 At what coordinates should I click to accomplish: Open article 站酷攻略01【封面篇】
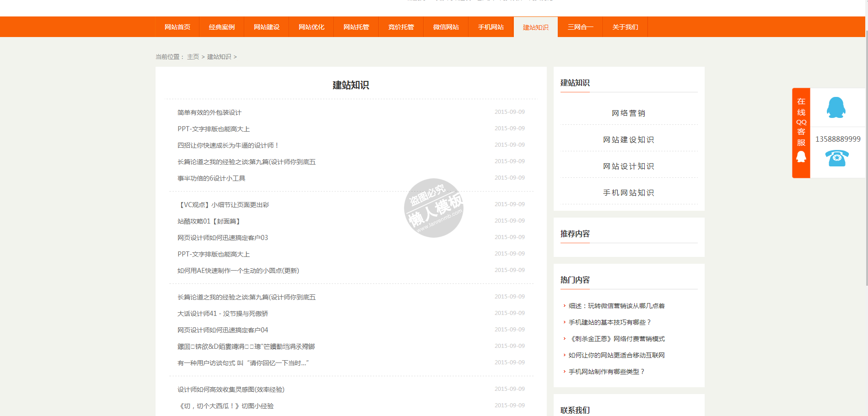coord(210,221)
